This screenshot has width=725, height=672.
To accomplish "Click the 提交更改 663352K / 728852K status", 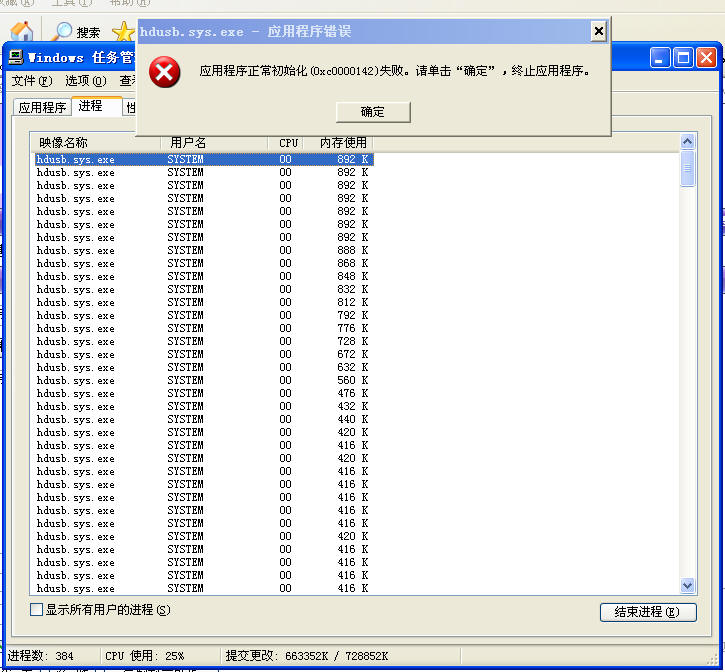I will click(307, 656).
